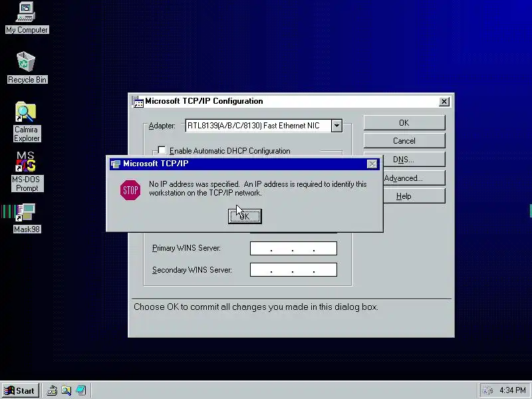Image resolution: width=532 pixels, height=399 pixels.
Task: Click the TCP/IP Configuration window title icon
Action: [x=138, y=102]
